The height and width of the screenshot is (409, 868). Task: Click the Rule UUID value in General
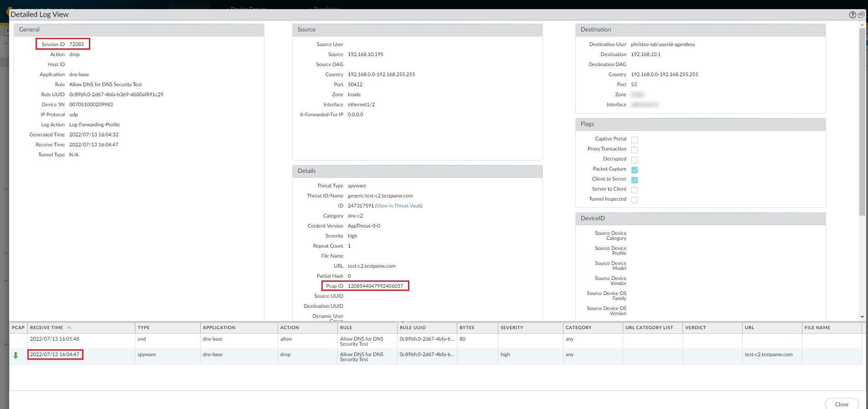pyautogui.click(x=116, y=94)
